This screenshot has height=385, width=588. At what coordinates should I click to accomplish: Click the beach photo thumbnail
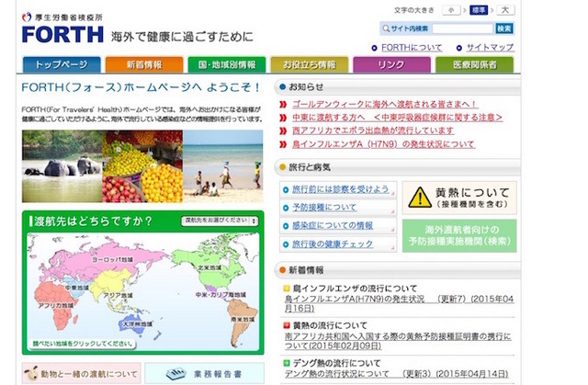pos(223,166)
